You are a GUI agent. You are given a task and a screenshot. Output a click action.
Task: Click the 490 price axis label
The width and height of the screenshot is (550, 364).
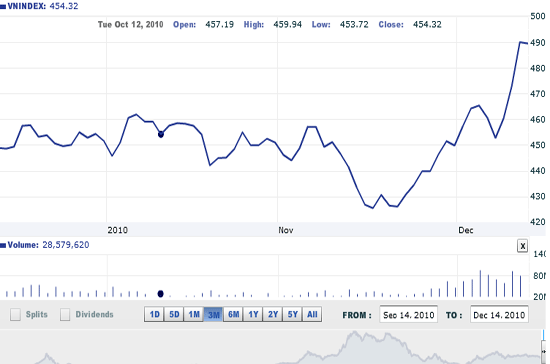[x=537, y=43]
